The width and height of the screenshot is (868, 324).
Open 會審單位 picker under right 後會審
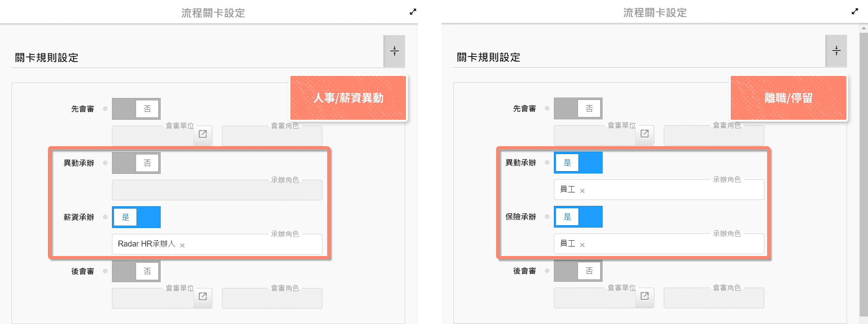point(644,296)
